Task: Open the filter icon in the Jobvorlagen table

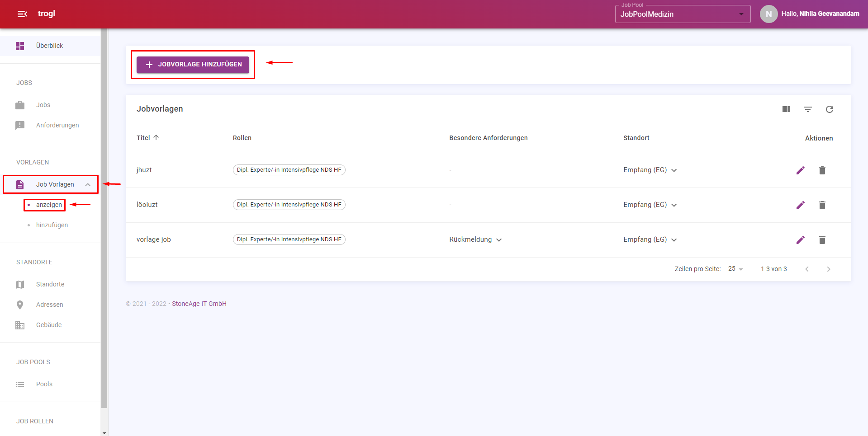Action: (x=807, y=109)
